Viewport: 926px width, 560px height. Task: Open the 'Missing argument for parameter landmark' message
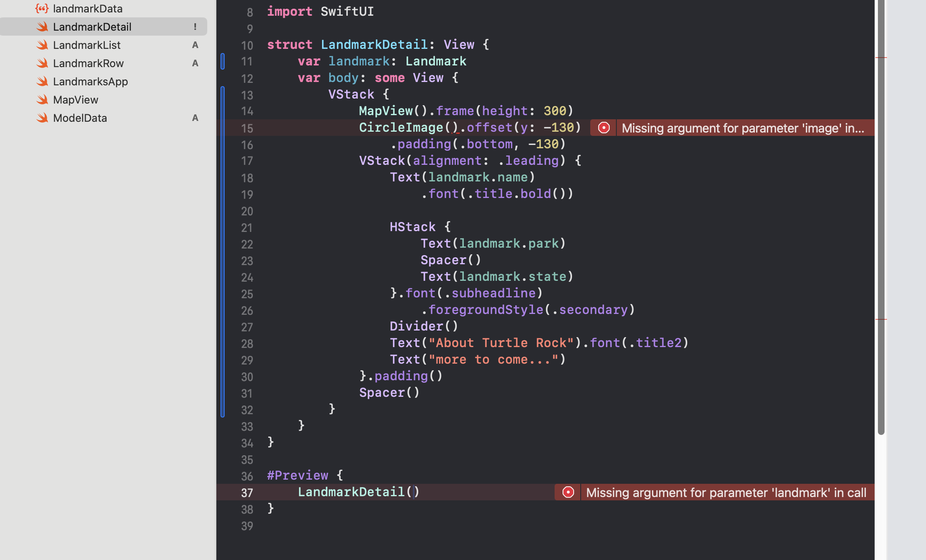click(726, 492)
